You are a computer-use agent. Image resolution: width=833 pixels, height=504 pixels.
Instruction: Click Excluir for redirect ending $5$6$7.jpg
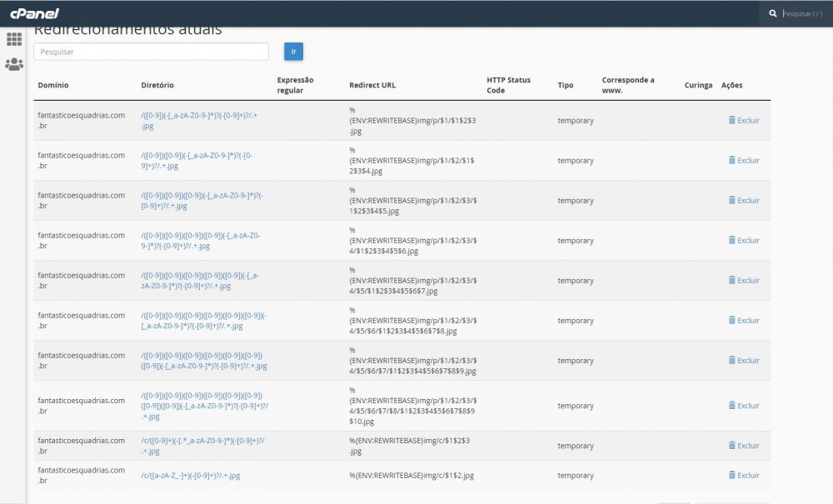click(x=744, y=281)
